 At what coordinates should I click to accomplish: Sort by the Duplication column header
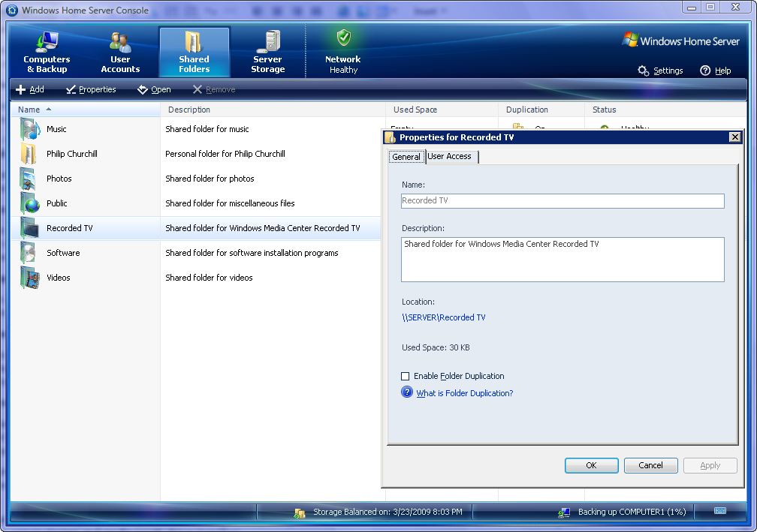coord(541,110)
